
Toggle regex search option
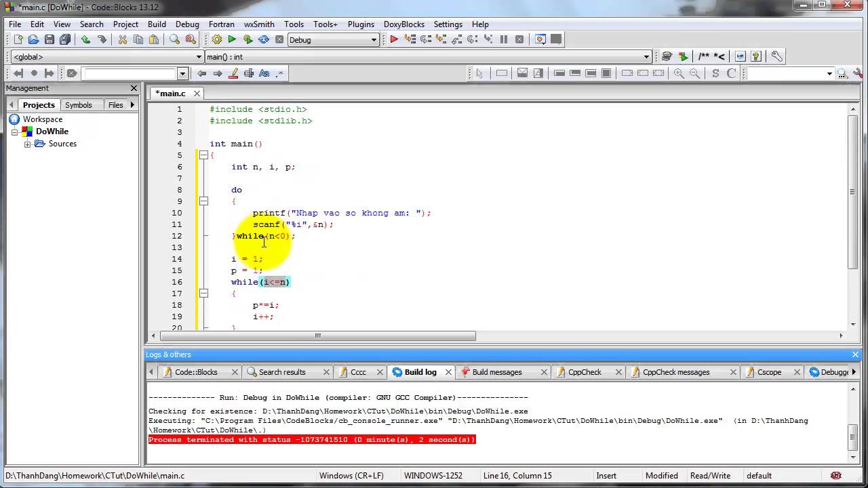[280, 73]
